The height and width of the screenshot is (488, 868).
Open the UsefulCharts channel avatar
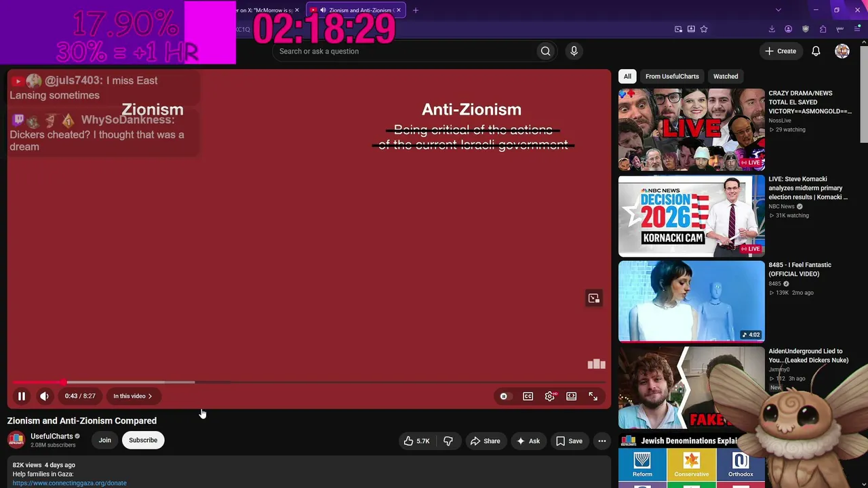16,440
